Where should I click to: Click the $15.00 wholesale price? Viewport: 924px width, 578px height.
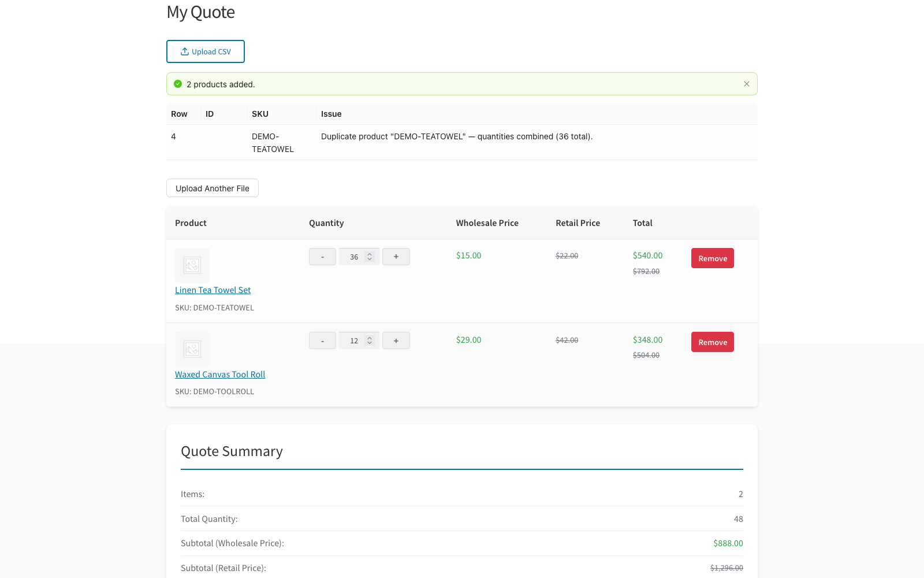[x=468, y=255]
